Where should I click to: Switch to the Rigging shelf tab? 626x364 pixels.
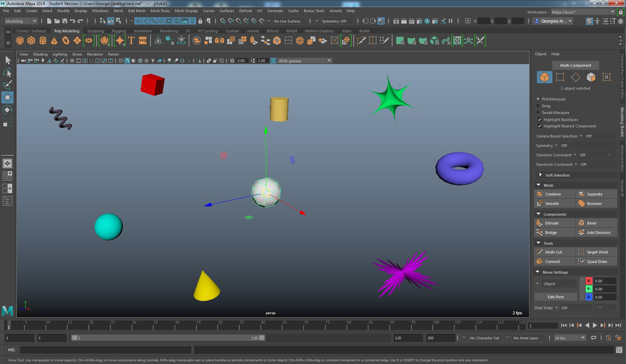tap(119, 31)
